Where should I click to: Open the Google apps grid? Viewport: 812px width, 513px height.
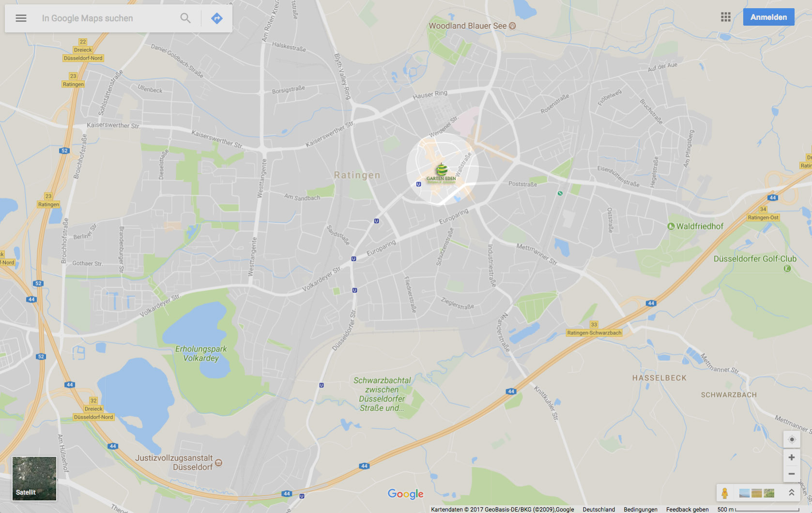click(x=725, y=17)
